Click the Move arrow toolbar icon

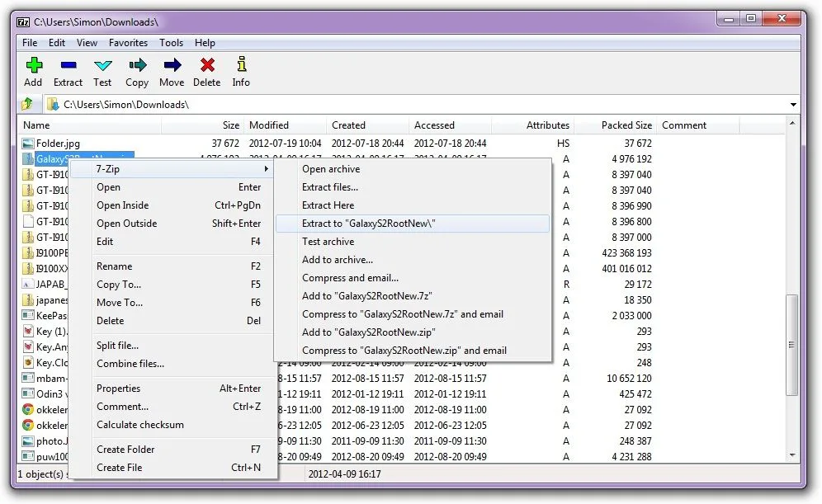click(172, 65)
